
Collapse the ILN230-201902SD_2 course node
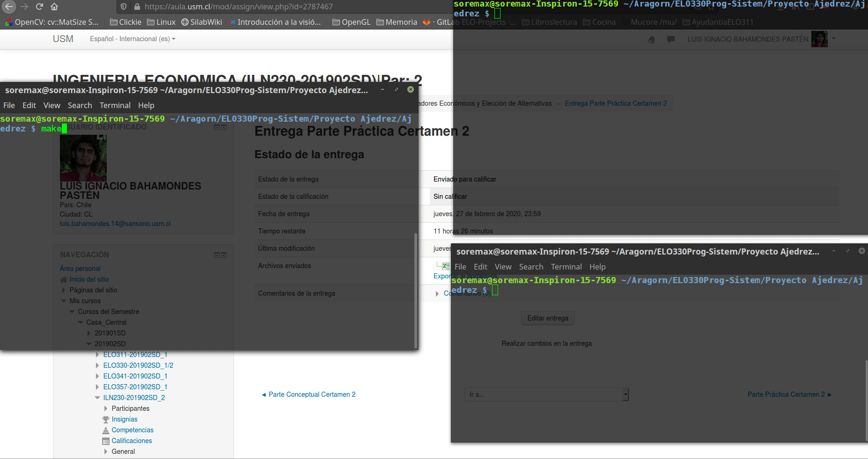[97, 398]
